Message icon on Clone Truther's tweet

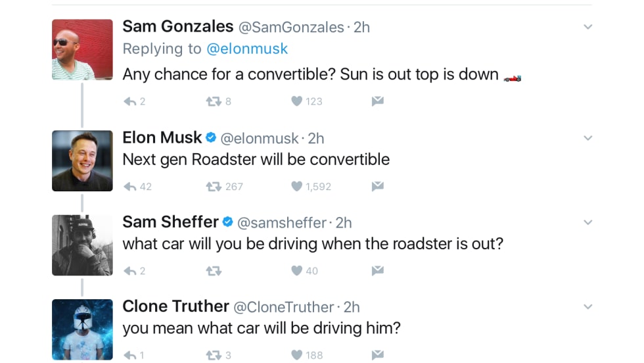point(377,355)
